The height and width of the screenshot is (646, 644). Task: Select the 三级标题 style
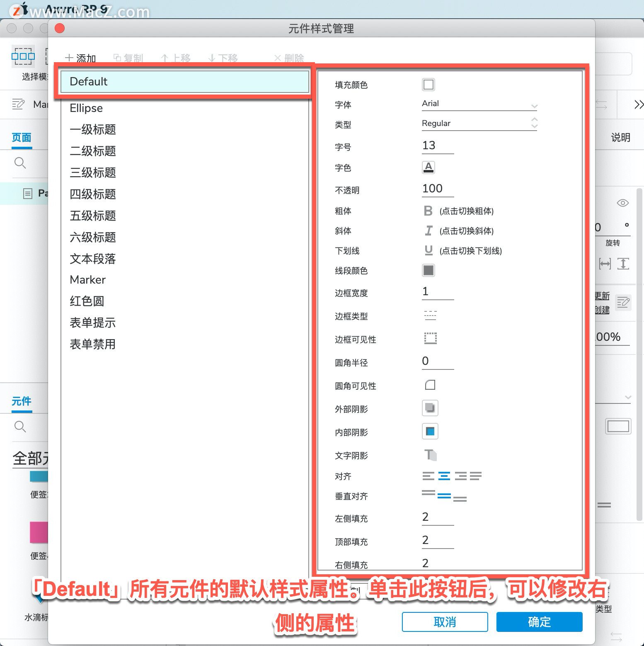(185, 172)
